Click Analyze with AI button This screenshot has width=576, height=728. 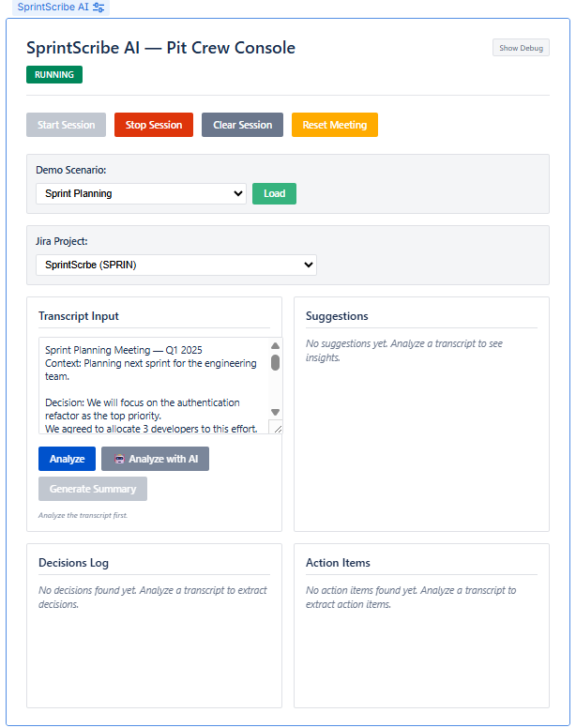pos(155,459)
